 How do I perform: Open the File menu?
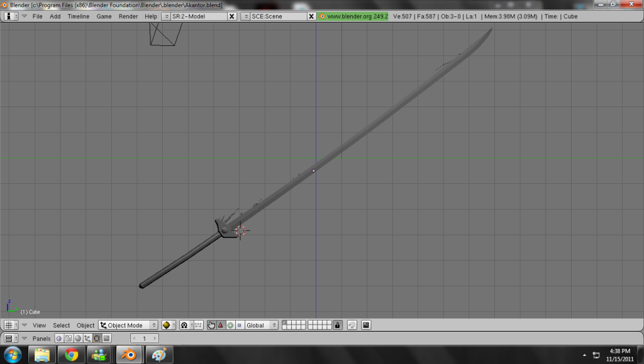click(x=38, y=16)
